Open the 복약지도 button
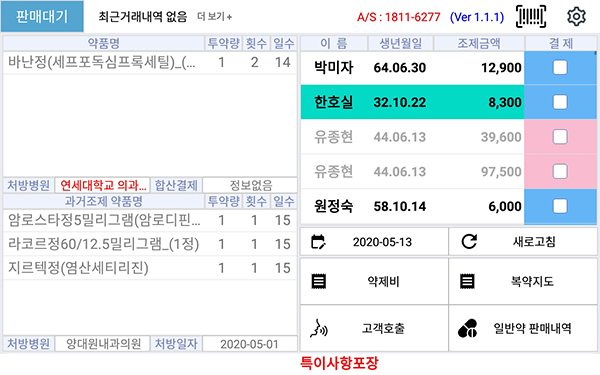The height and width of the screenshot is (375, 600). (x=523, y=281)
